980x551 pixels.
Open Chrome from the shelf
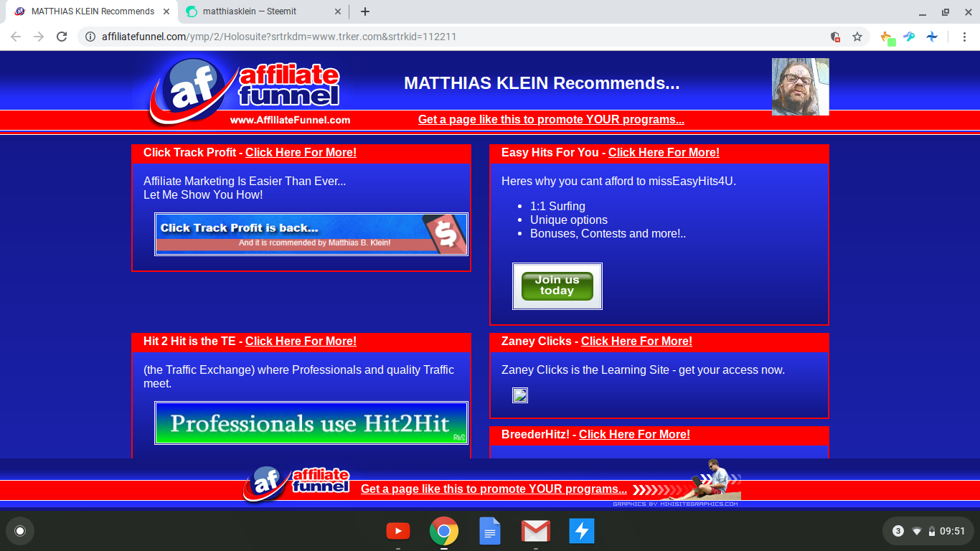click(444, 531)
